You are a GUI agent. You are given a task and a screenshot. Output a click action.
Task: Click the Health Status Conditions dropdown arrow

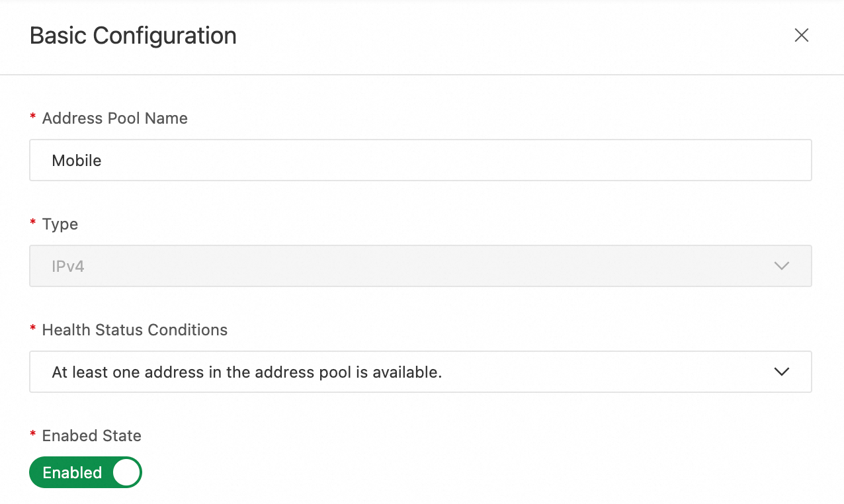click(x=781, y=372)
